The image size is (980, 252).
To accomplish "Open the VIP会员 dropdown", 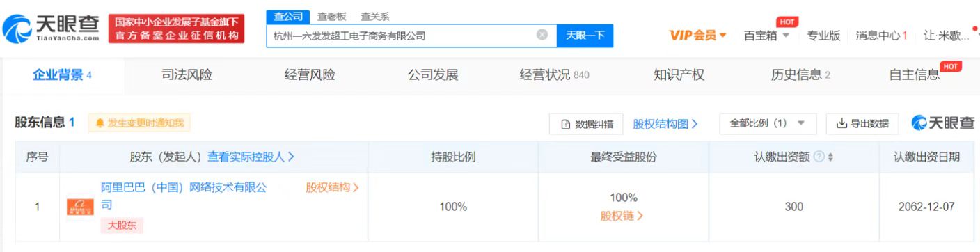I will 697,36.
